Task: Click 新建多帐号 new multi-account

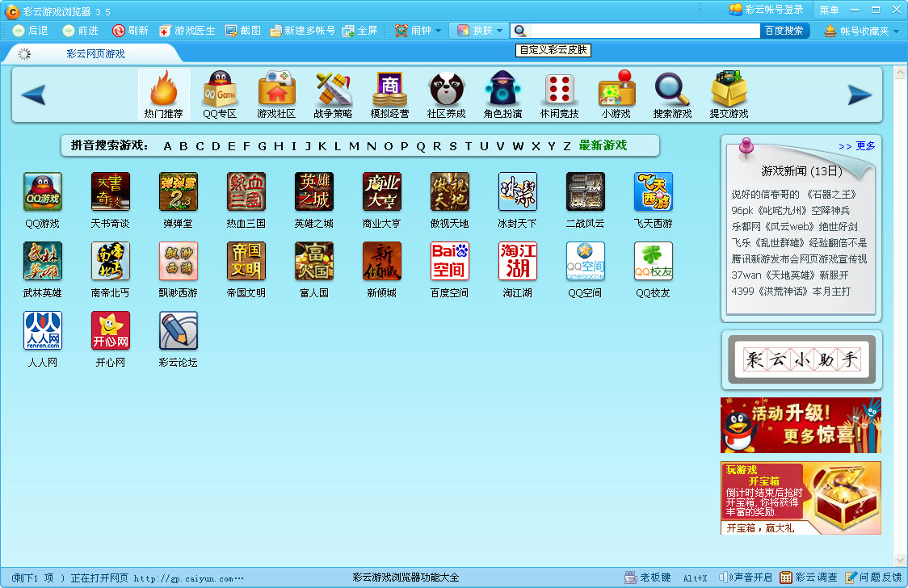Action: (x=302, y=31)
